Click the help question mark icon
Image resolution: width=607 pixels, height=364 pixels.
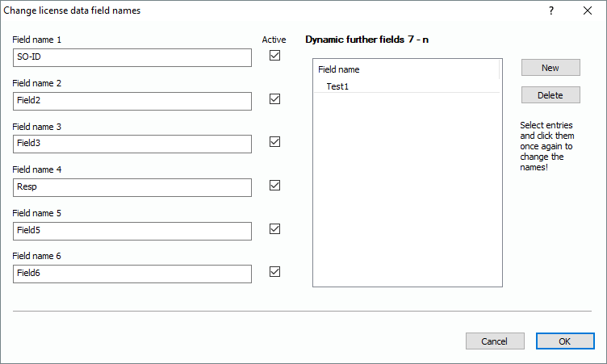pyautogui.click(x=551, y=10)
